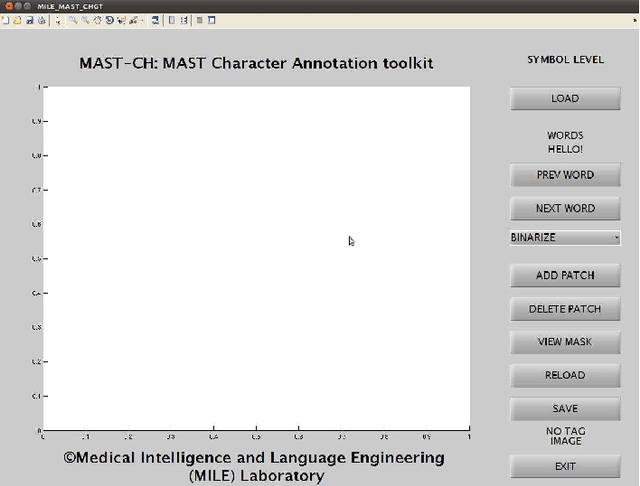Go to previous word with PREV WORD
The width and height of the screenshot is (640, 486).
[565, 175]
